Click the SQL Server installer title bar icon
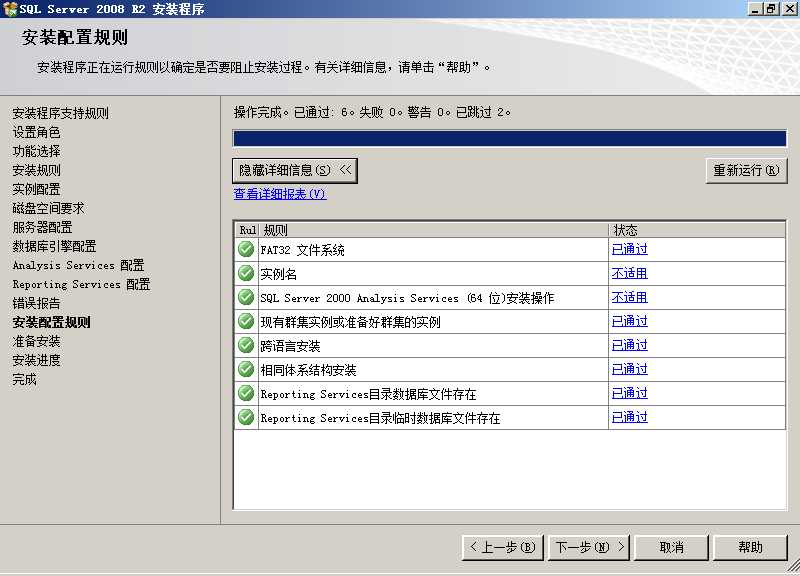The width and height of the screenshot is (800, 576). coord(10,9)
